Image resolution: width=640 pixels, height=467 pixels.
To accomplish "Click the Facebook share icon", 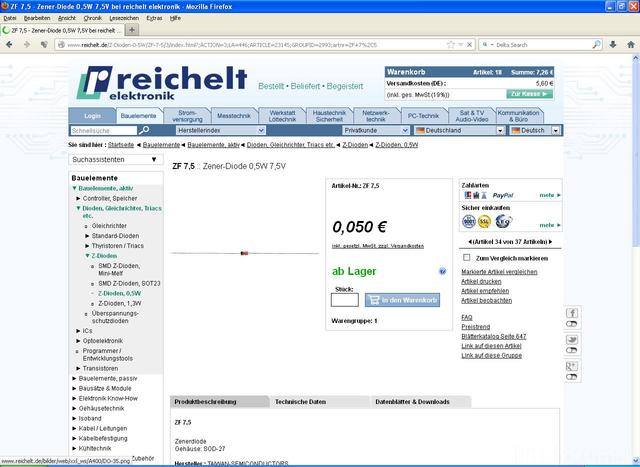I will [x=572, y=313].
